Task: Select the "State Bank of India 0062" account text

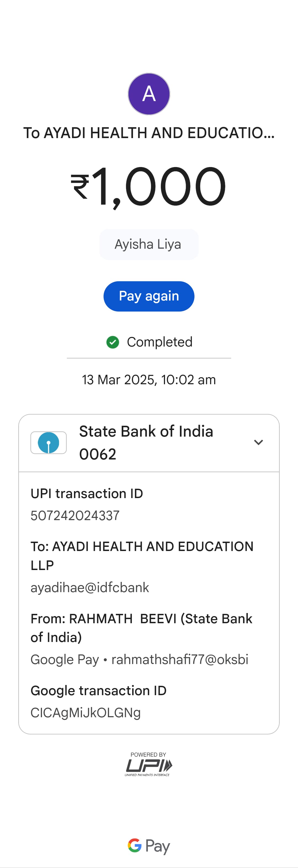Action: pos(146,442)
